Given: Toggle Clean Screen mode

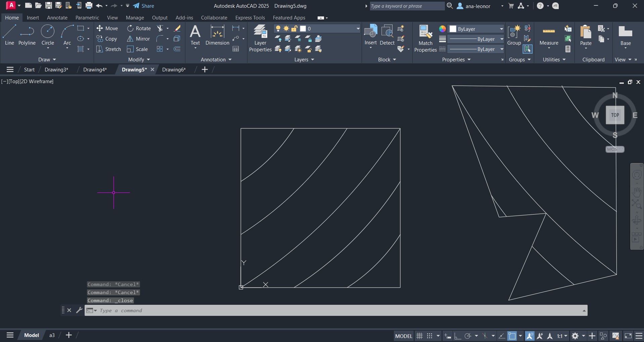Looking at the screenshot, I should click(628, 336).
